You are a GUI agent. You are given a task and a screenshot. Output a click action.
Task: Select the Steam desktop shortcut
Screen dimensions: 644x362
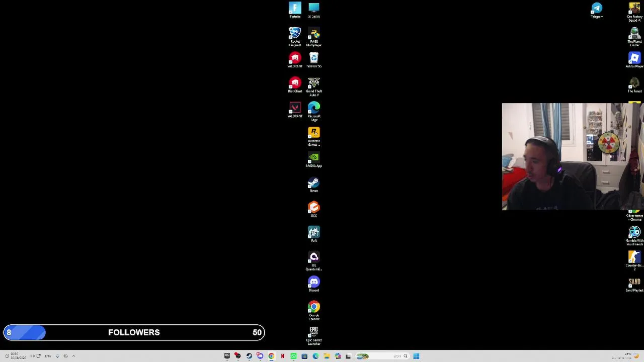click(x=314, y=185)
